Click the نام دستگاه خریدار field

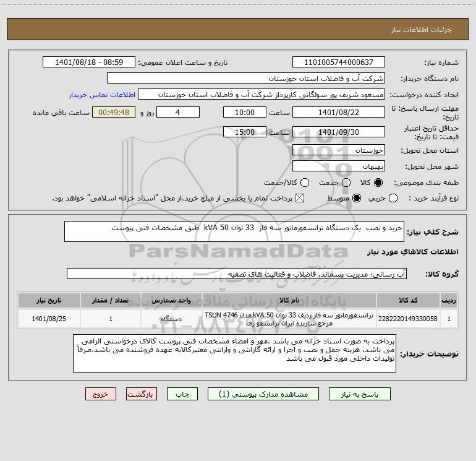[246, 79]
